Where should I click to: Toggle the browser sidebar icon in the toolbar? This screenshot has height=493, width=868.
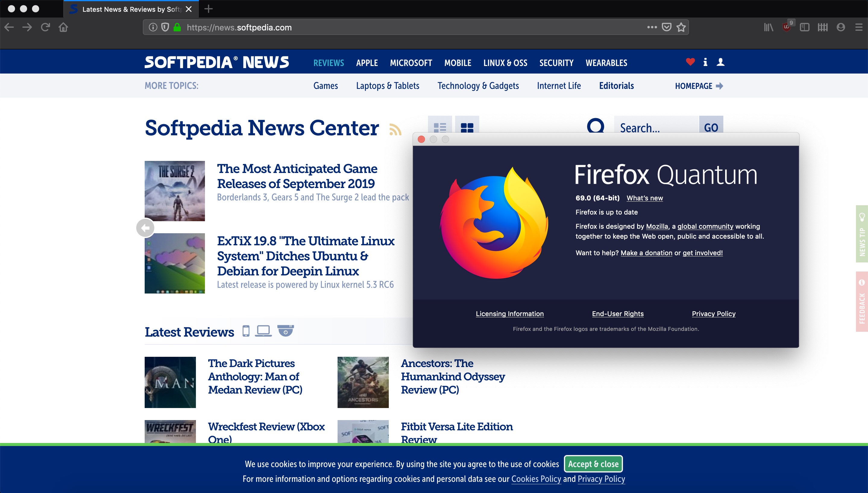(804, 27)
